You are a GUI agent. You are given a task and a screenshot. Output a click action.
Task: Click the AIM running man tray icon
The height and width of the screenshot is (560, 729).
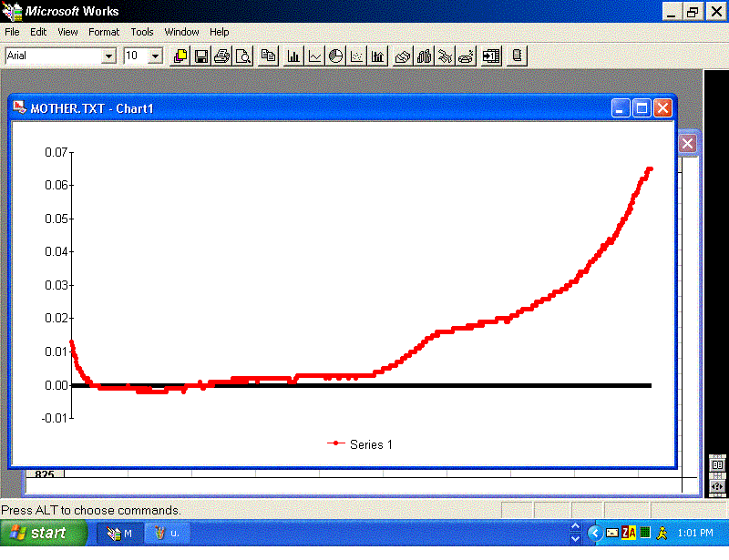[x=662, y=533]
